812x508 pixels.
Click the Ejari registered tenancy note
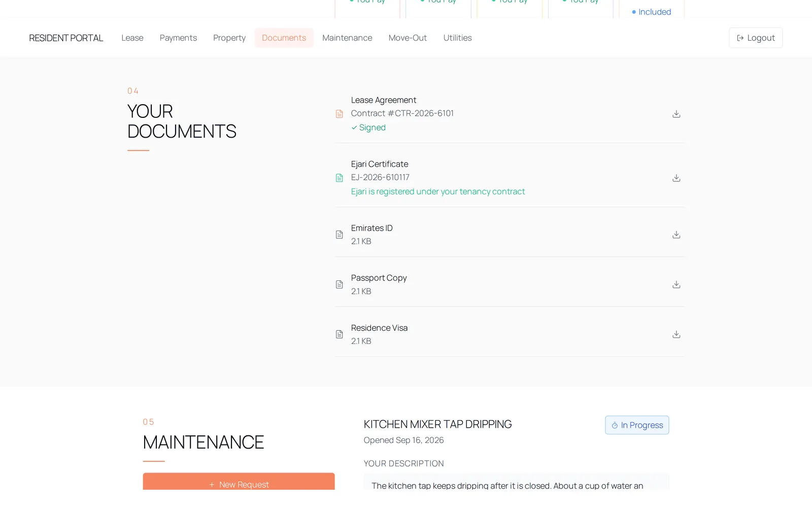pyautogui.click(x=438, y=192)
